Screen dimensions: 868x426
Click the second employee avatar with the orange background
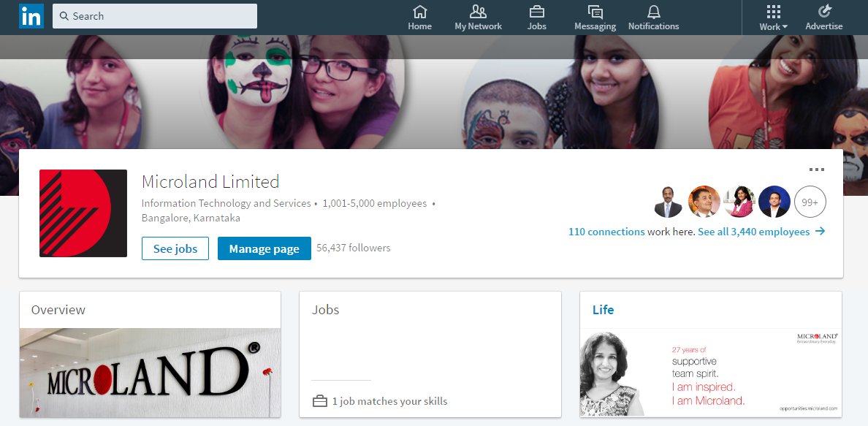(704, 202)
